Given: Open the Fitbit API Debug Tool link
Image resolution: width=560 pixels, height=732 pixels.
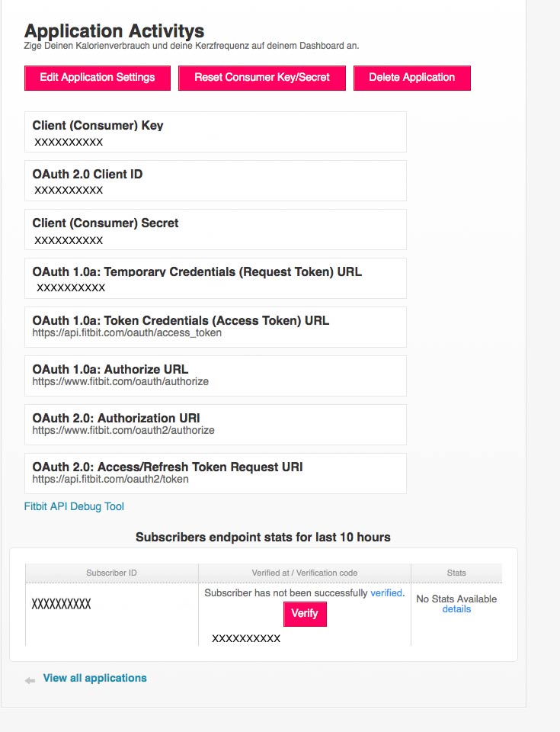Looking at the screenshot, I should (x=74, y=506).
